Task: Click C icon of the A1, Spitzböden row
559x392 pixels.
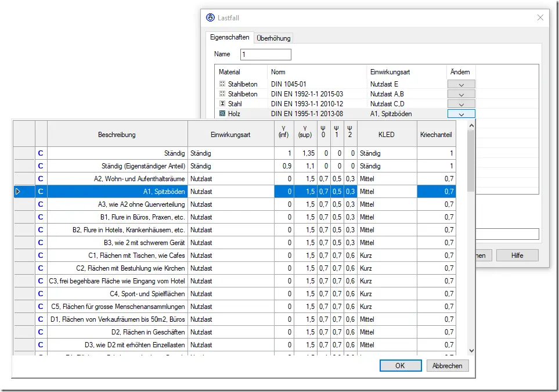Action: tap(41, 192)
